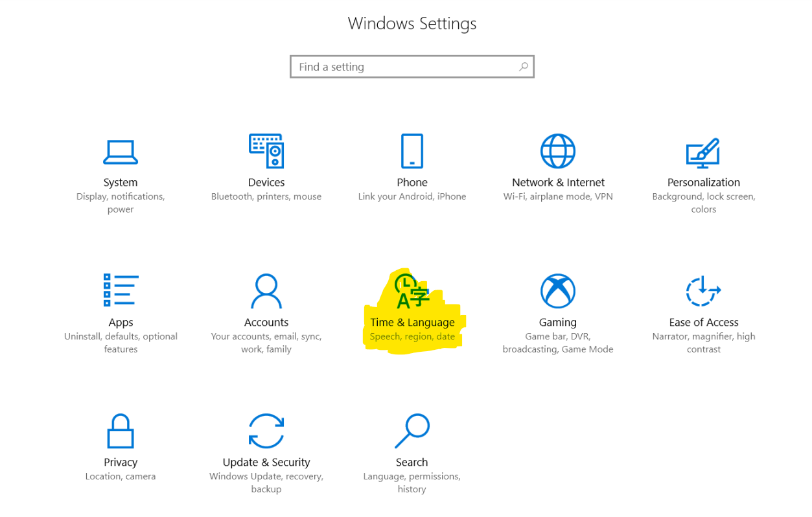Image resolution: width=812 pixels, height=517 pixels.
Task: Open the Gaming Xbox icon
Action: tap(558, 291)
